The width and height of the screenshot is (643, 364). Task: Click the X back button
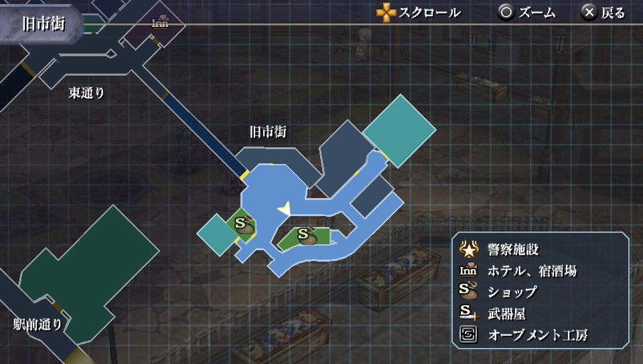589,13
